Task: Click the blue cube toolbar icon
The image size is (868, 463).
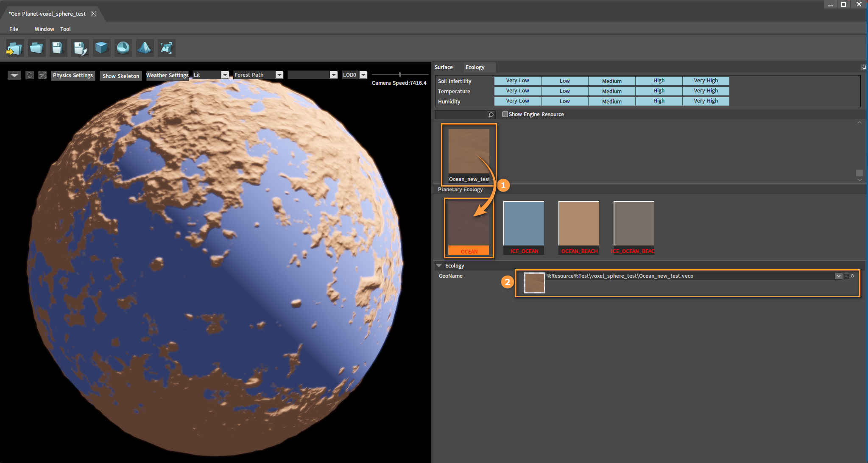Action: pos(101,48)
